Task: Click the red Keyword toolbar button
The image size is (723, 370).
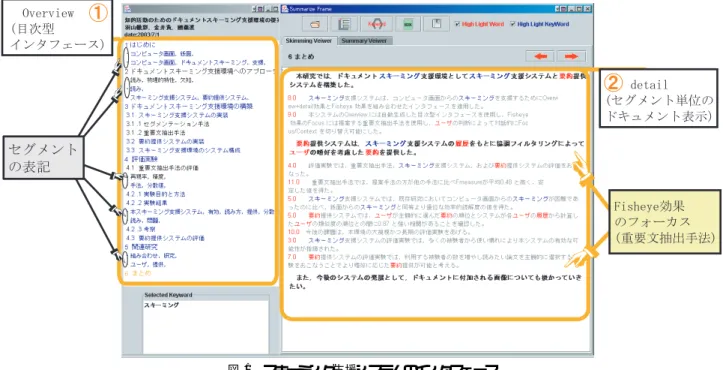Action: (376, 24)
